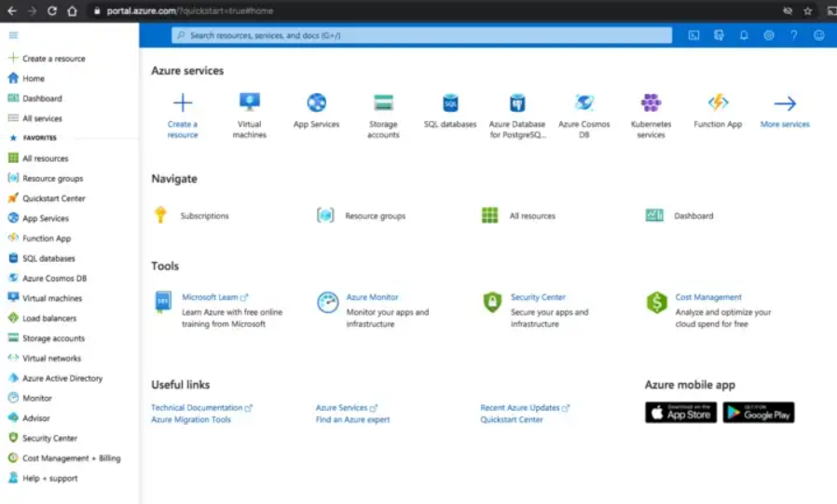The height and width of the screenshot is (504, 837).
Task: Select the Azure Cosmos DB service icon
Action: (x=584, y=103)
